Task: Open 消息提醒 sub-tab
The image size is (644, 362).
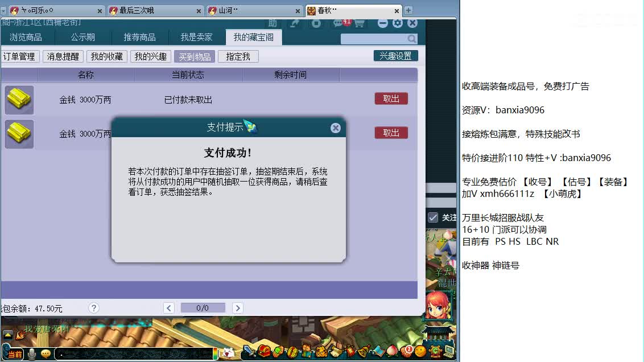Action: coord(63,56)
